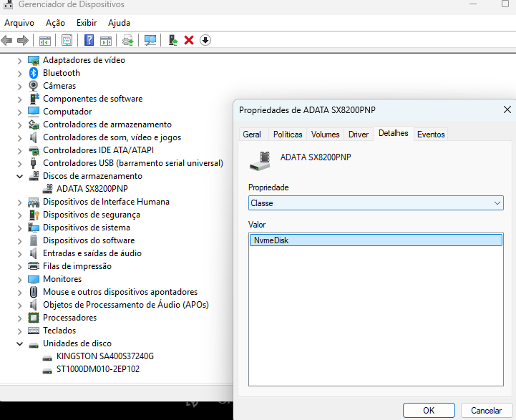Viewport: 516px width, 420px height.
Task: Click the Componentes de software icon
Action: 34,99
